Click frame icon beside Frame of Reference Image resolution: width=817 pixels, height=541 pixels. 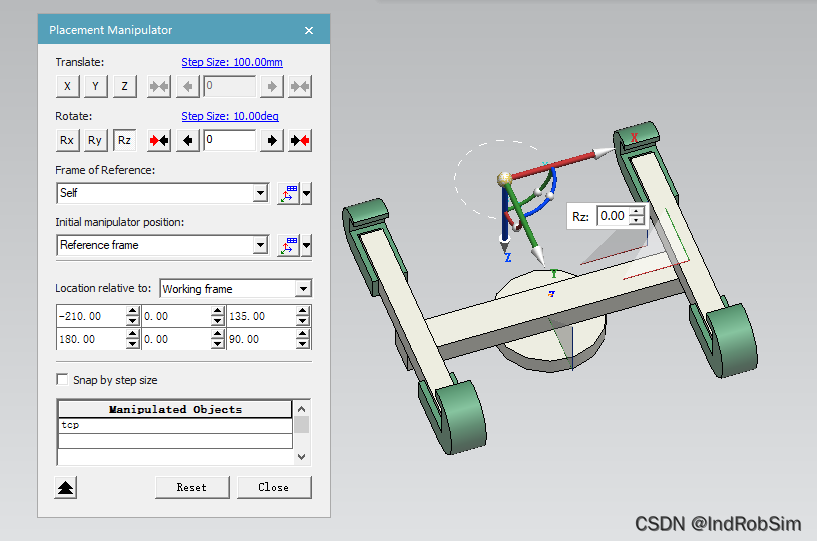point(288,193)
